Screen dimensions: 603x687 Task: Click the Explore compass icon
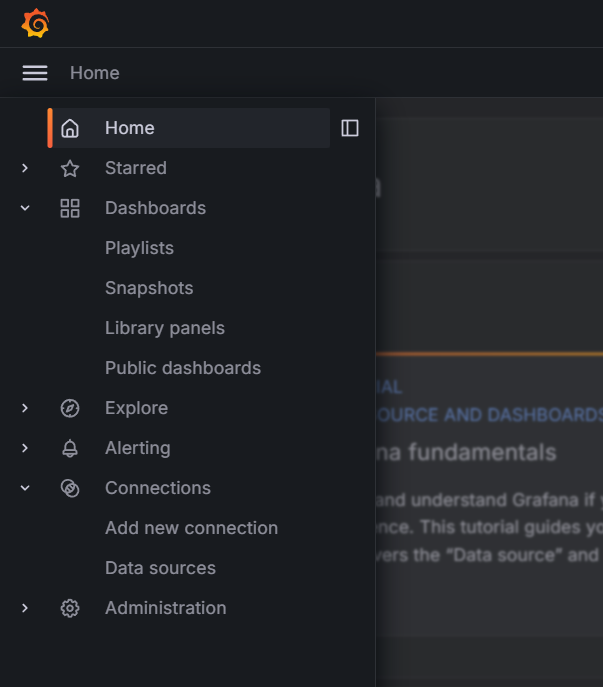click(70, 408)
